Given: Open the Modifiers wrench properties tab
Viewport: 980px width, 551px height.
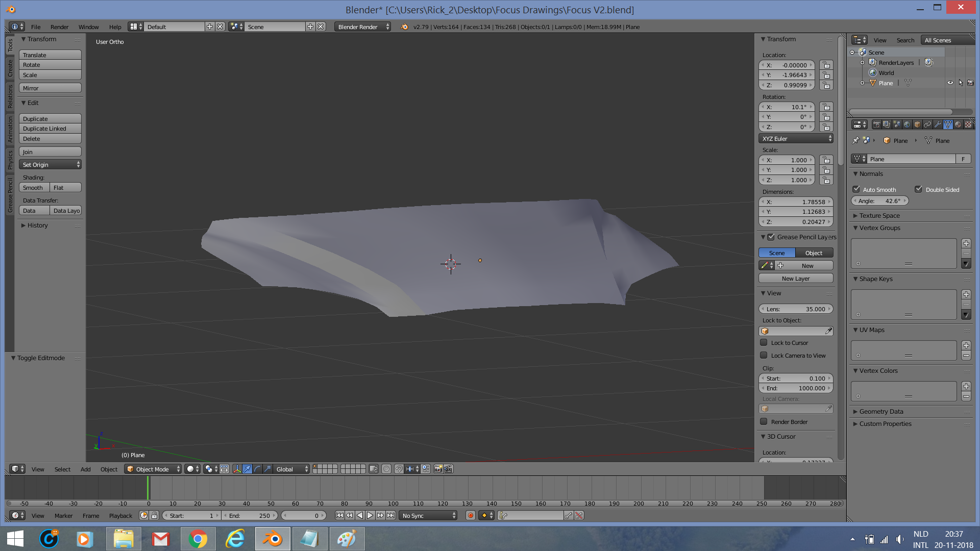Looking at the screenshot, I should pos(938,124).
